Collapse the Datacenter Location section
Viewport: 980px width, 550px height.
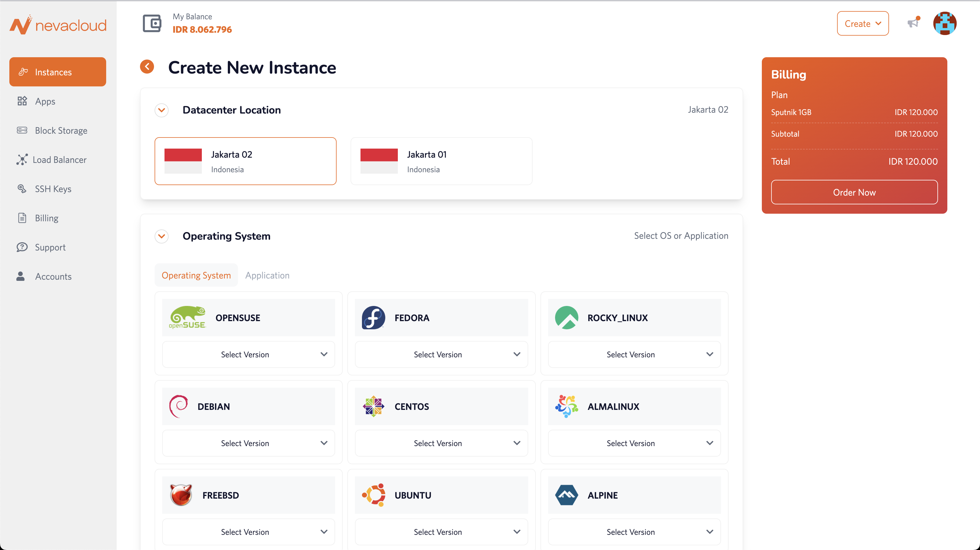(x=162, y=110)
